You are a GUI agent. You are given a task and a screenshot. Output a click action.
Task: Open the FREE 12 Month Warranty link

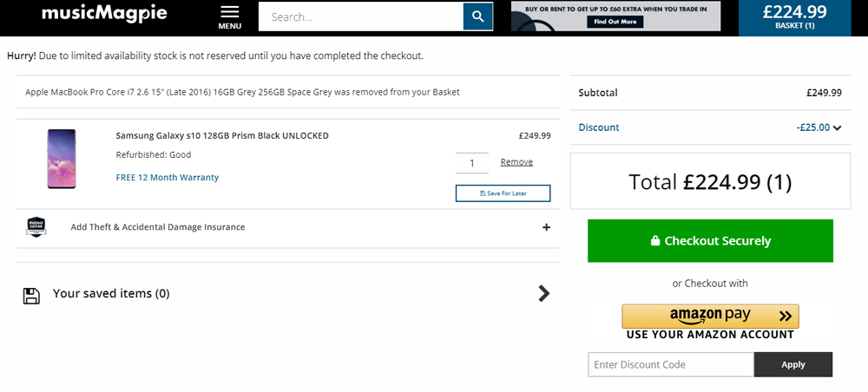pos(168,178)
